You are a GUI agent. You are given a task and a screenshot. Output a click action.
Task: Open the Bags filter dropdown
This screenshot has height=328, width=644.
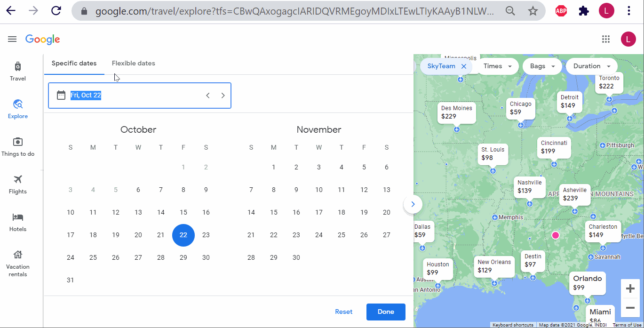542,66
